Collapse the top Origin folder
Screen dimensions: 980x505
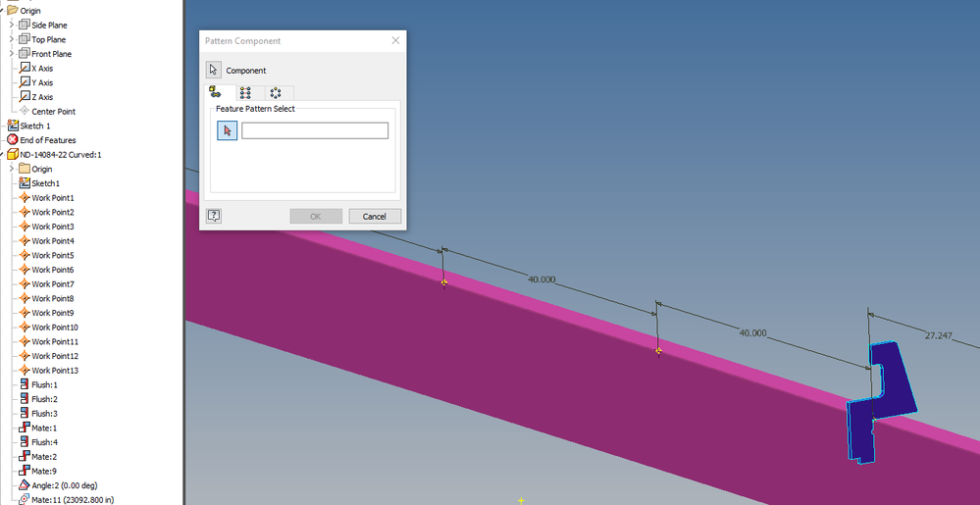point(3,11)
